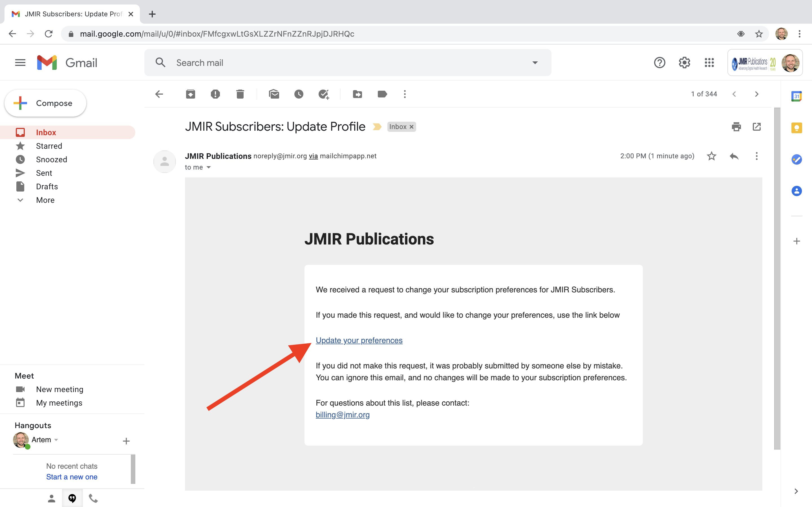This screenshot has width=812, height=507.
Task: Print the email with the printer icon
Action: 736,127
